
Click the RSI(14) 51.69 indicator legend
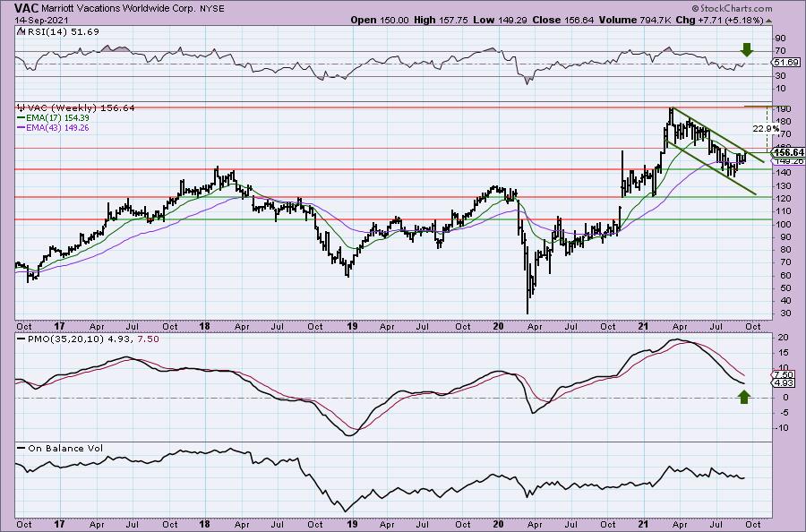click(x=58, y=31)
